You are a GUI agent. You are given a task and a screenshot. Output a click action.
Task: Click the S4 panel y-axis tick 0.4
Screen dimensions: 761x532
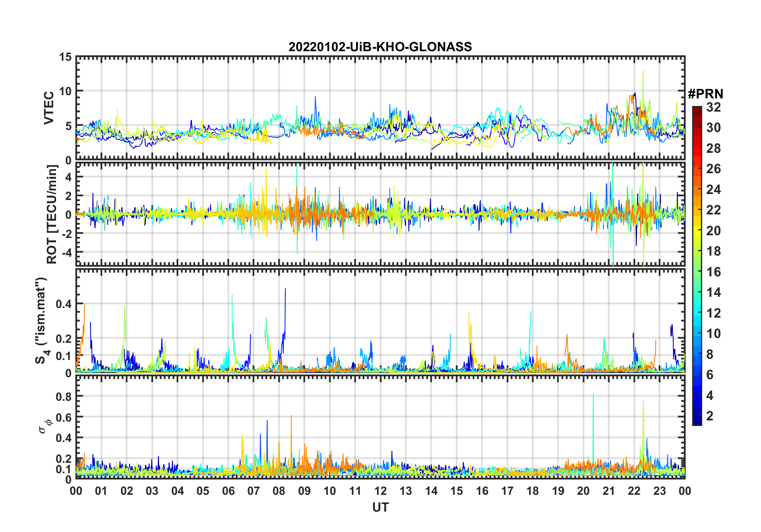click(64, 304)
